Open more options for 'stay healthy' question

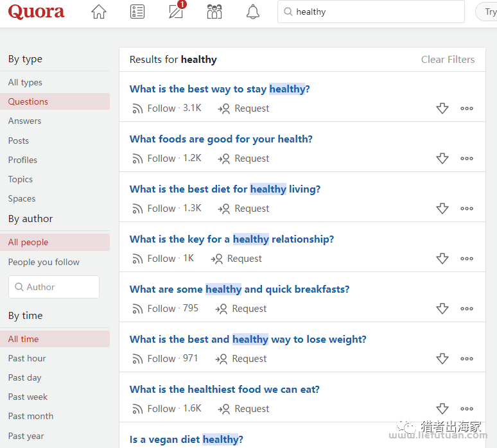tap(467, 108)
